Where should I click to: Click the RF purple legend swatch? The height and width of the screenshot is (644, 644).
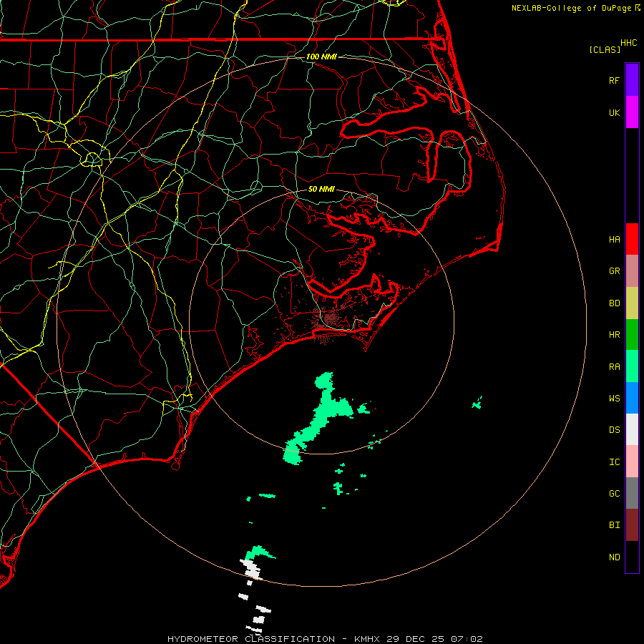[x=632, y=80]
